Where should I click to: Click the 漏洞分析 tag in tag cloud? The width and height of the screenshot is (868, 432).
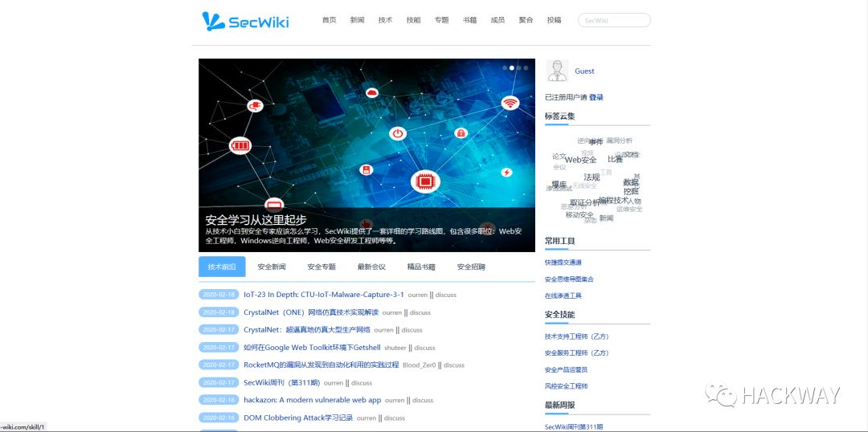619,141
